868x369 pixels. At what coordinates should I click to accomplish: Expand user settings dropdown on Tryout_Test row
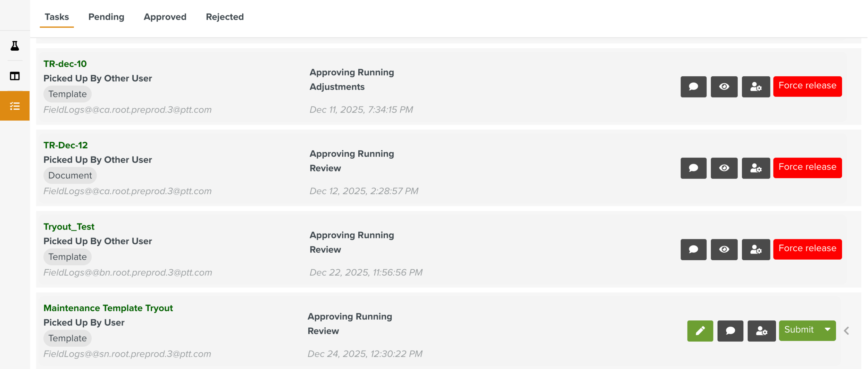756,249
